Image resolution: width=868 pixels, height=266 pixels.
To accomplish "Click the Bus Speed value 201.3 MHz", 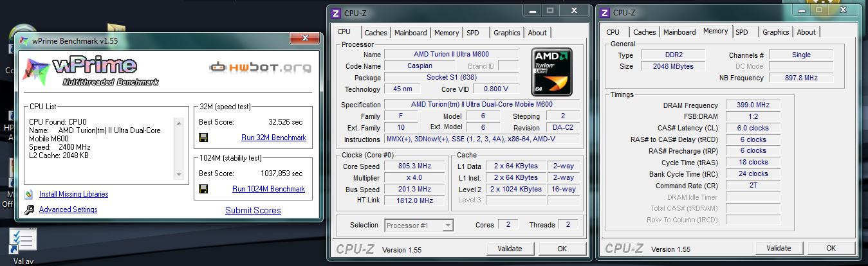I will (413, 189).
